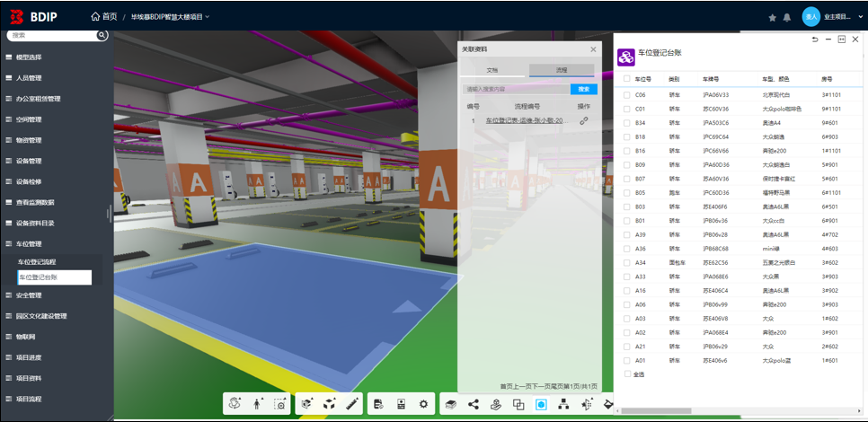Viewport: 868px width, 422px height.
Task: Tick the 全选 select-all checkbox
Action: (x=626, y=374)
